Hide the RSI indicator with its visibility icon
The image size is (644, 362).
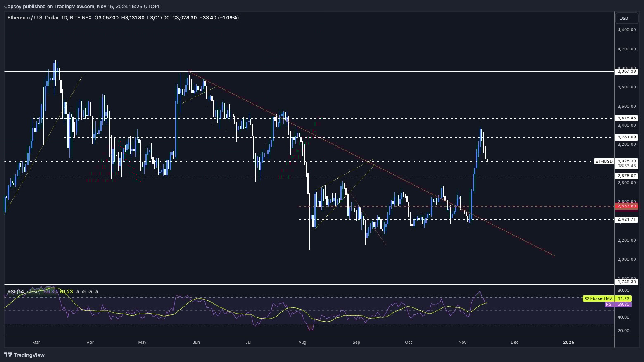tap(78, 292)
